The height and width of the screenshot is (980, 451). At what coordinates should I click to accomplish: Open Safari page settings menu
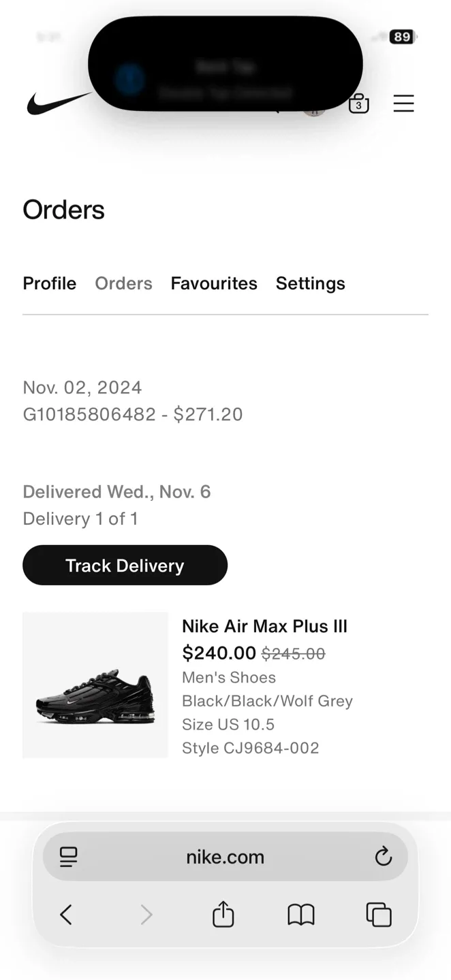click(67, 857)
